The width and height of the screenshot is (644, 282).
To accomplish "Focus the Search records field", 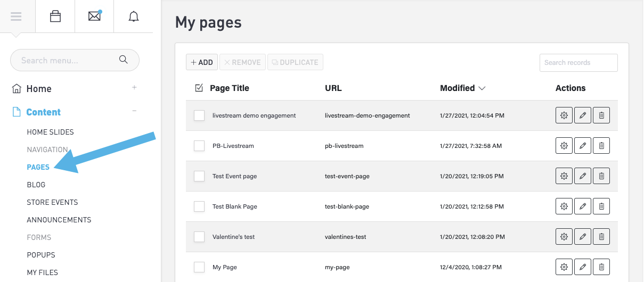I will (578, 62).
